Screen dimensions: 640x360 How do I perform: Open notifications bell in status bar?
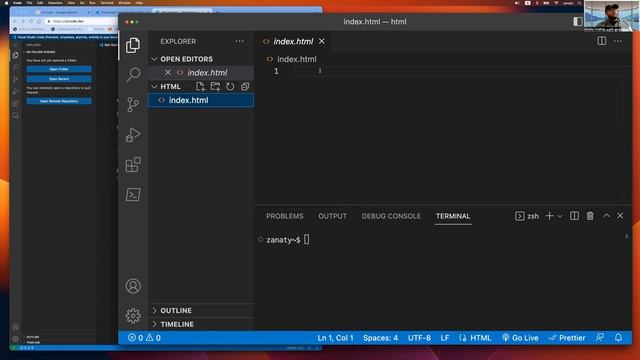point(618,338)
